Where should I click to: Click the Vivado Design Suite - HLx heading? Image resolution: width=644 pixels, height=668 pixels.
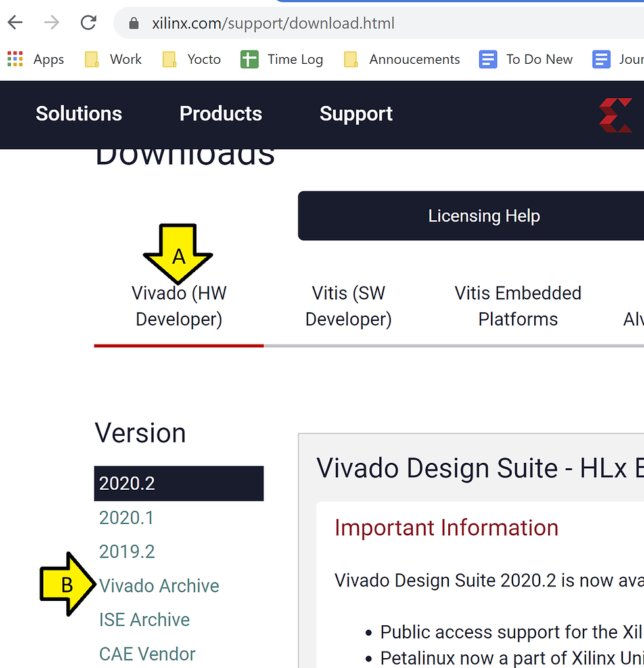click(x=480, y=468)
